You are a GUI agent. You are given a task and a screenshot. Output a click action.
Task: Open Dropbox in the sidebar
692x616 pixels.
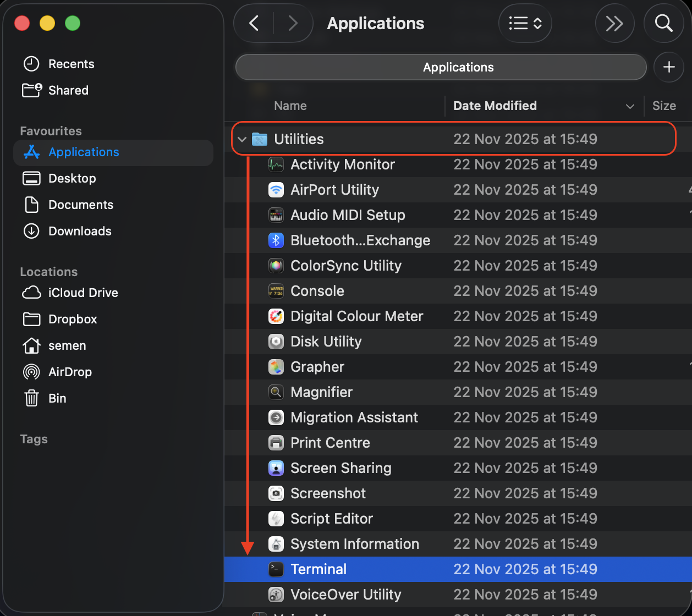point(113,319)
